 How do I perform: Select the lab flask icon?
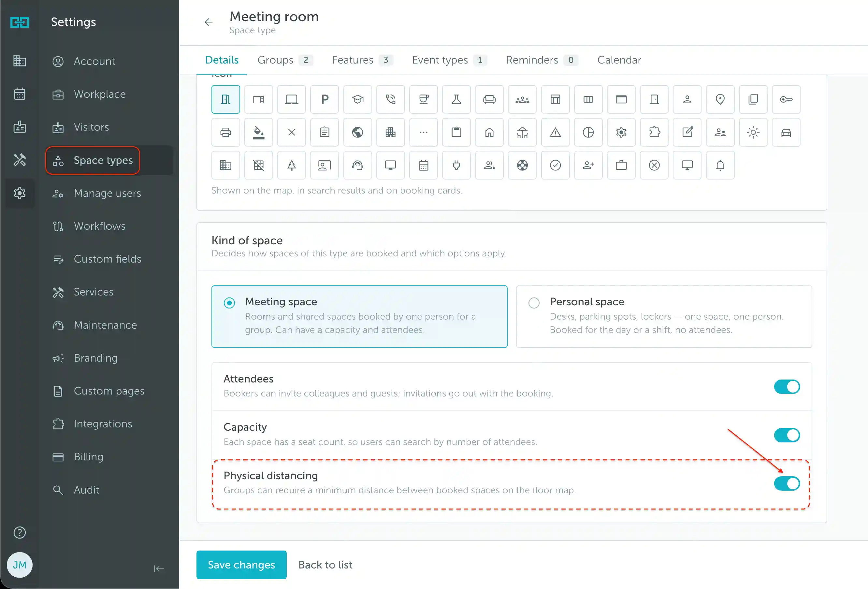click(456, 99)
